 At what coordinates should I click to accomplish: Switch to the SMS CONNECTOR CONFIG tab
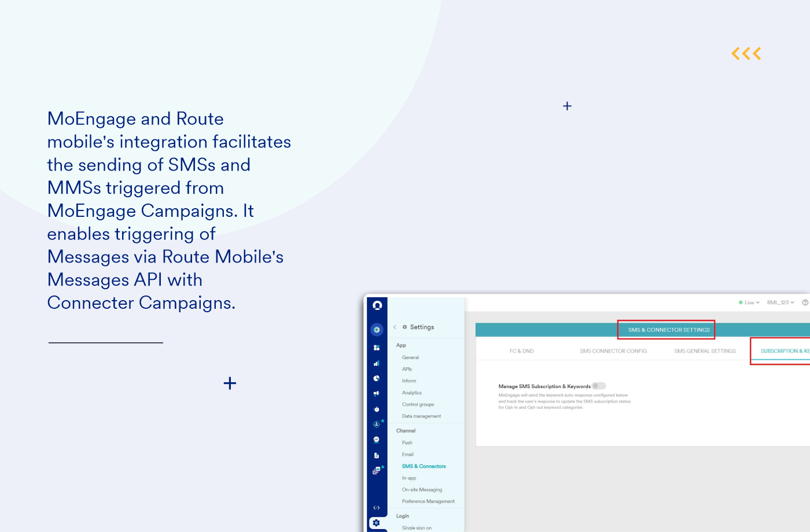point(613,351)
